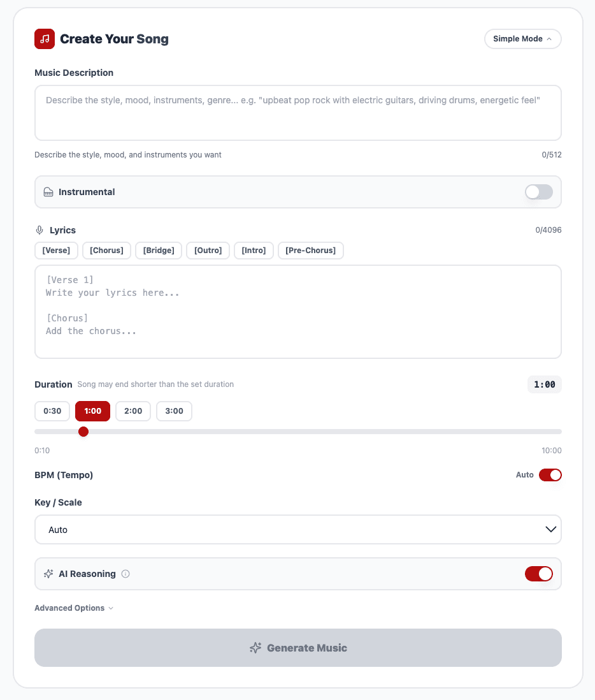
Task: Insert the [Verse] lyric tag
Action: click(56, 251)
